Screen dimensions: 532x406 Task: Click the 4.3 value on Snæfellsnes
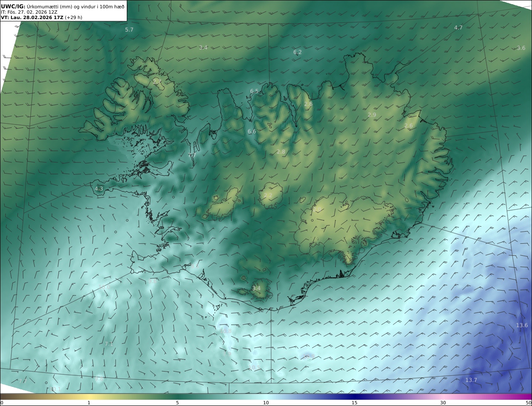pos(99,189)
